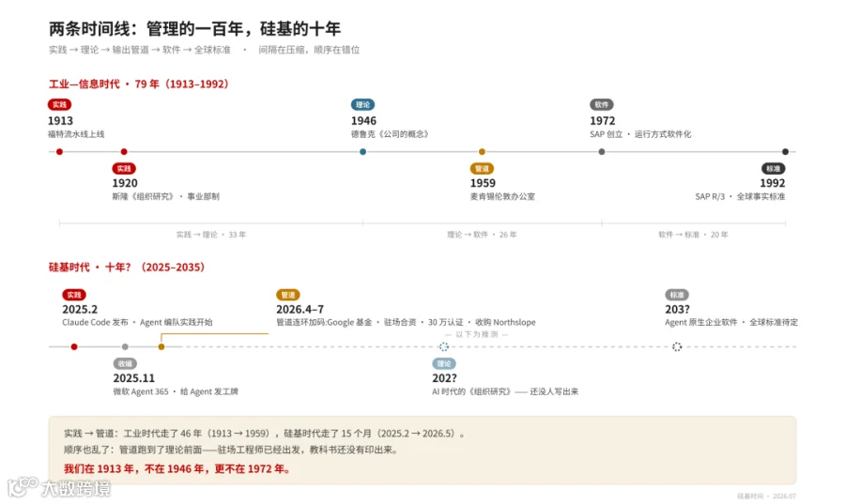The image size is (845, 504).
Task: Click the heading 工业—信息时代 · 79 年 (1913–1992)
Action: coord(140,84)
